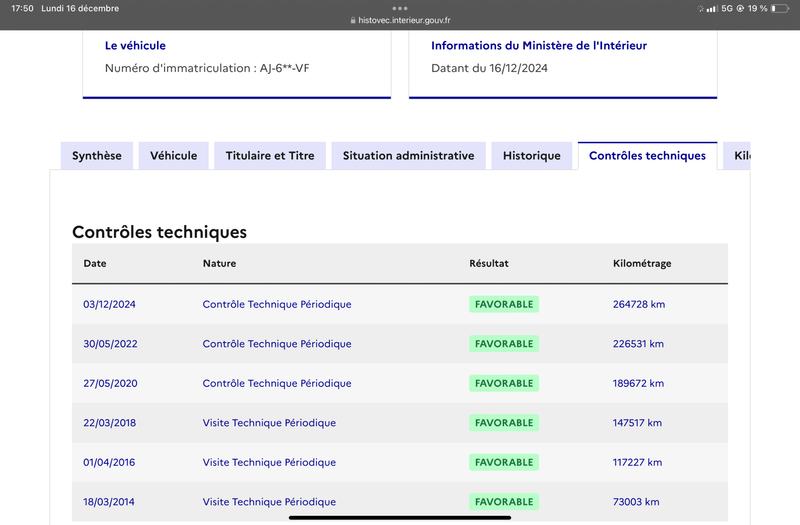Click the Kilométrage column header

tap(642, 263)
